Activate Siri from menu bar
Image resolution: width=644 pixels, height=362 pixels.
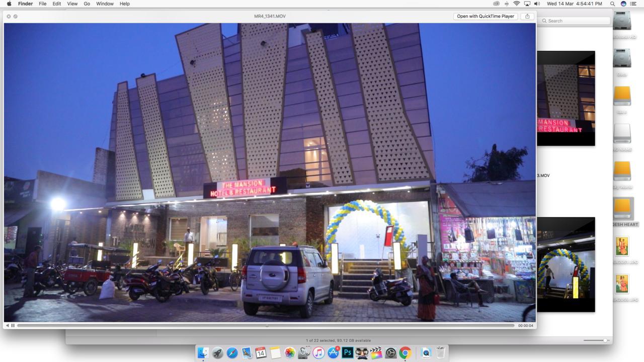(x=623, y=4)
